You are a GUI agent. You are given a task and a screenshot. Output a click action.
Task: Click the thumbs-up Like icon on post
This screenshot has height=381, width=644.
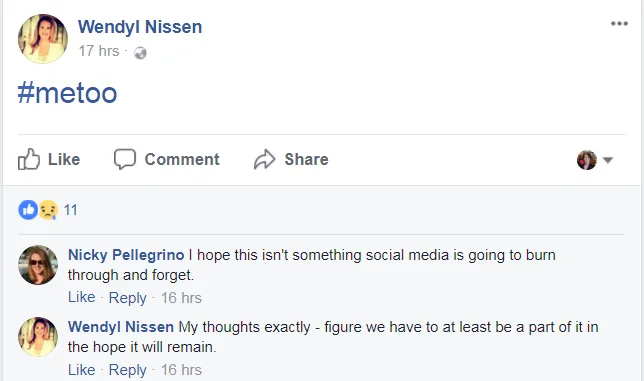[x=29, y=159]
